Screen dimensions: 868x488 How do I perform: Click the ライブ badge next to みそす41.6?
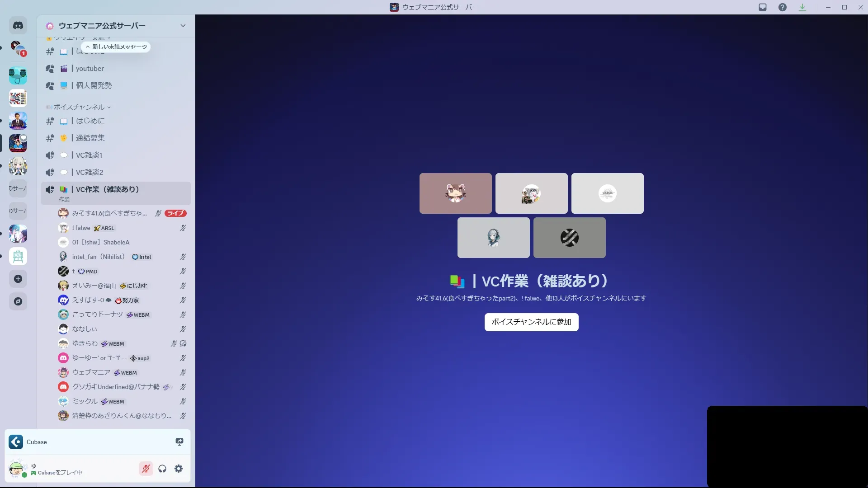coord(175,213)
